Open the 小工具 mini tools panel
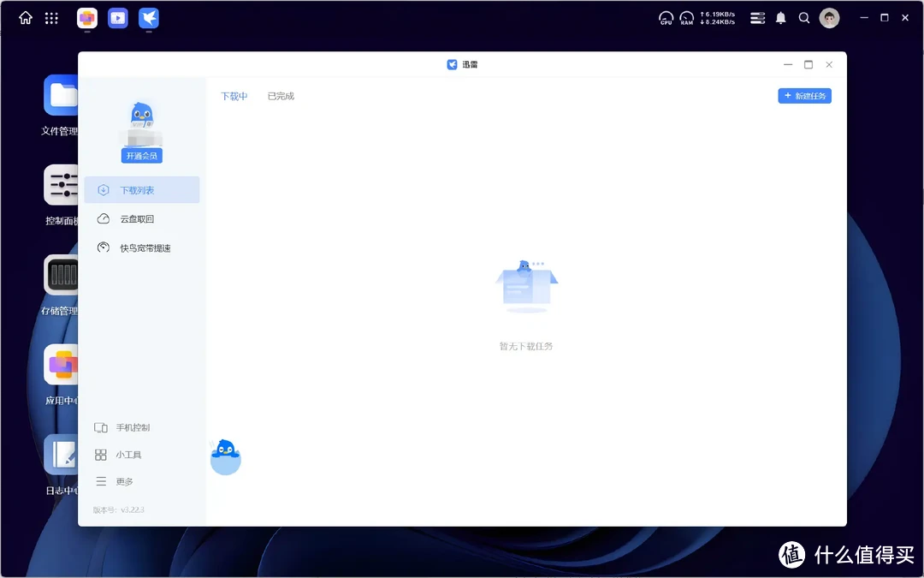 (128, 454)
